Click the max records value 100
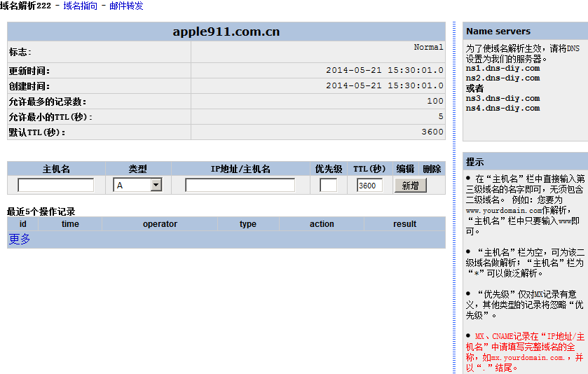This screenshot has width=588, height=374. click(x=435, y=101)
